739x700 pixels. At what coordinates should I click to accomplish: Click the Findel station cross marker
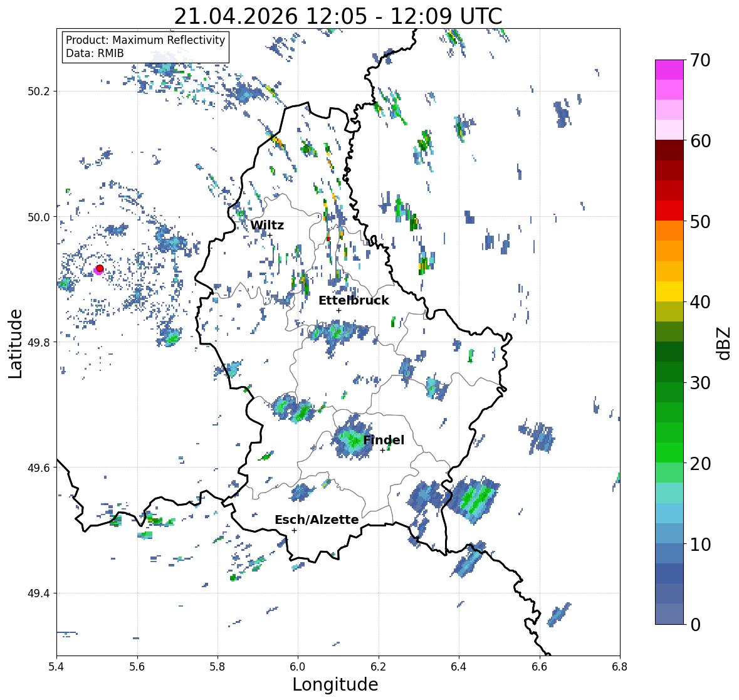[x=382, y=451]
